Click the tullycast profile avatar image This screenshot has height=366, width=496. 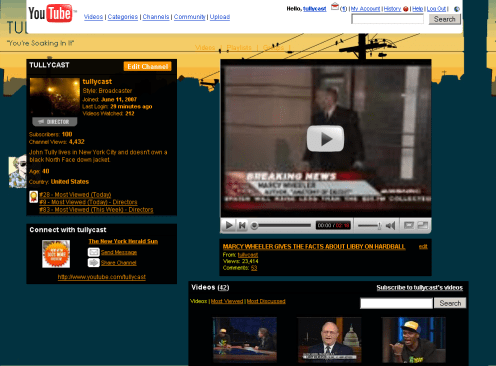tap(55, 97)
